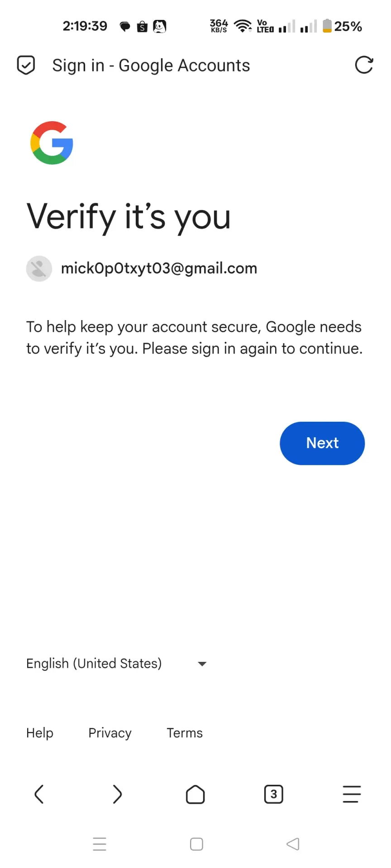Go forward with the browser forward arrow
Viewport: 391px width, 868px height.
point(117,794)
